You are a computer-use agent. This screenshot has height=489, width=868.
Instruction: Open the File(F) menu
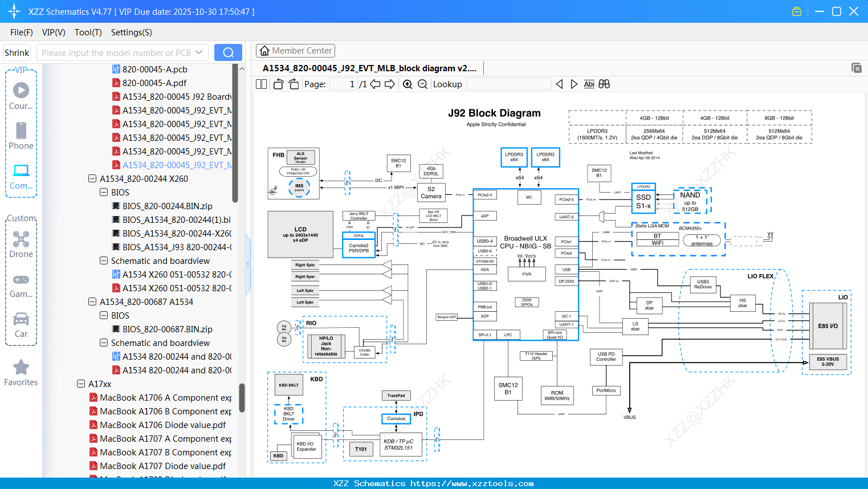coord(22,32)
